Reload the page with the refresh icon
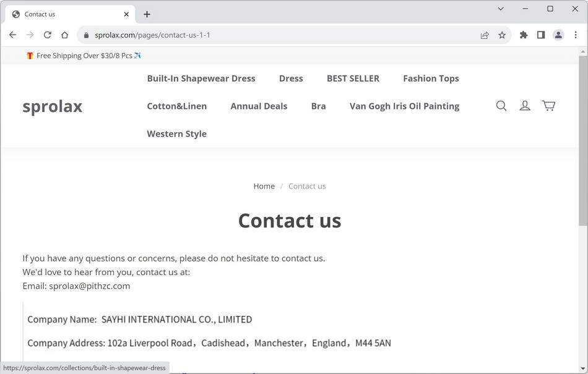This screenshot has height=374, width=588. pyautogui.click(x=47, y=35)
